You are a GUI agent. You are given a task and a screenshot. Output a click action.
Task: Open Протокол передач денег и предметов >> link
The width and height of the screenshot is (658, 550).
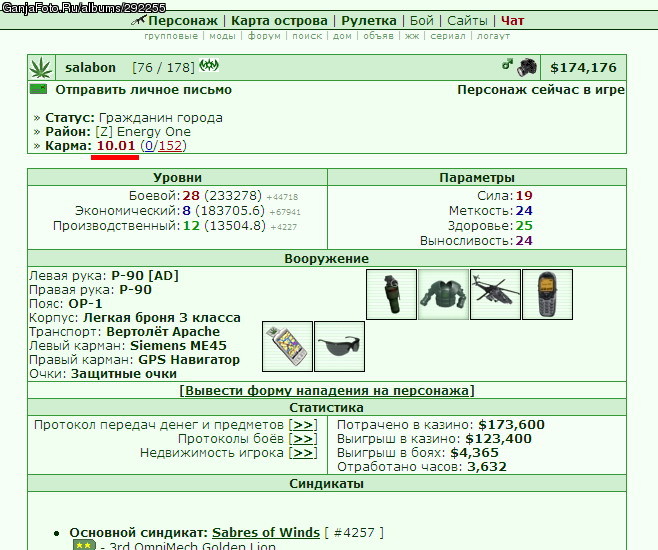[303, 425]
